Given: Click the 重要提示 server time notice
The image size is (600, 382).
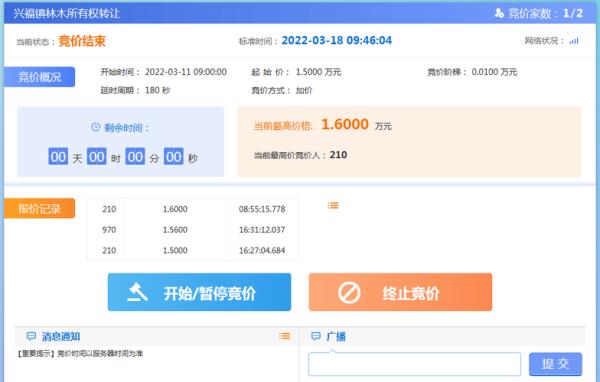Looking at the screenshot, I should click(79, 354).
